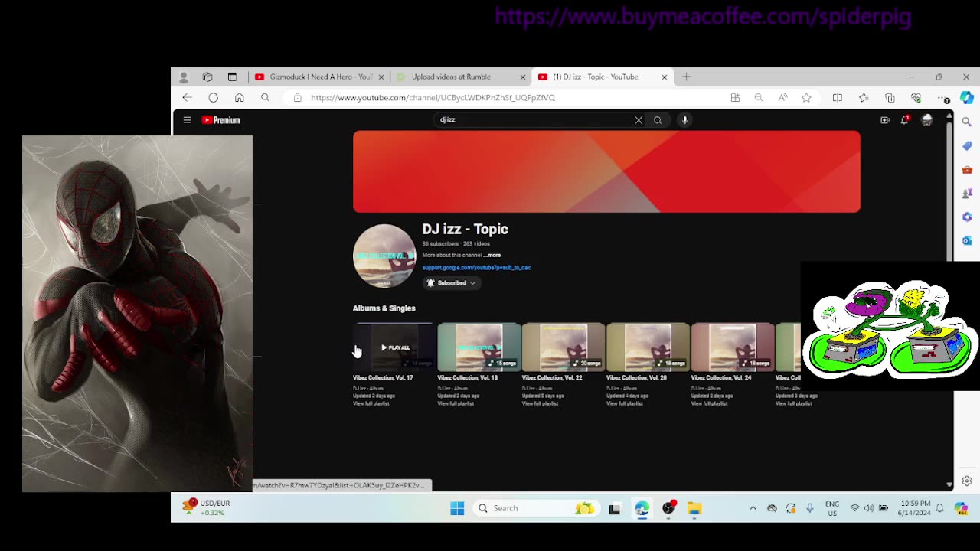Add this page to favorites star
Viewport: 980px width, 551px height.
pos(806,98)
